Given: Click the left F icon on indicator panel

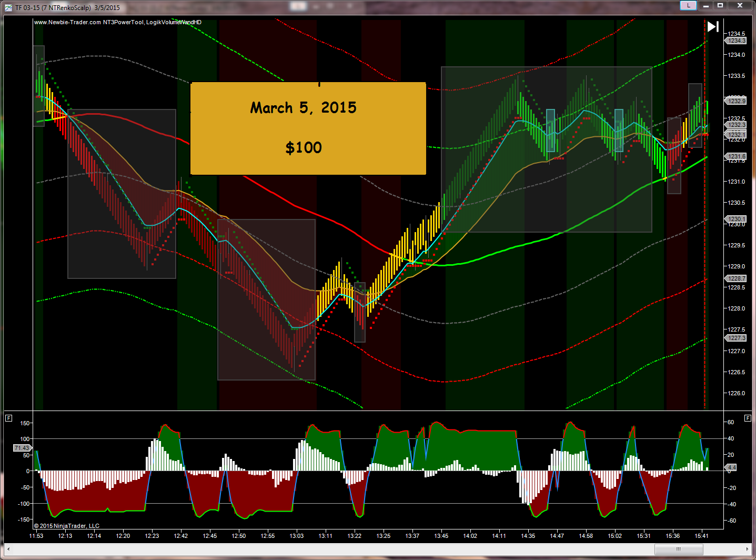Looking at the screenshot, I should (x=8, y=418).
